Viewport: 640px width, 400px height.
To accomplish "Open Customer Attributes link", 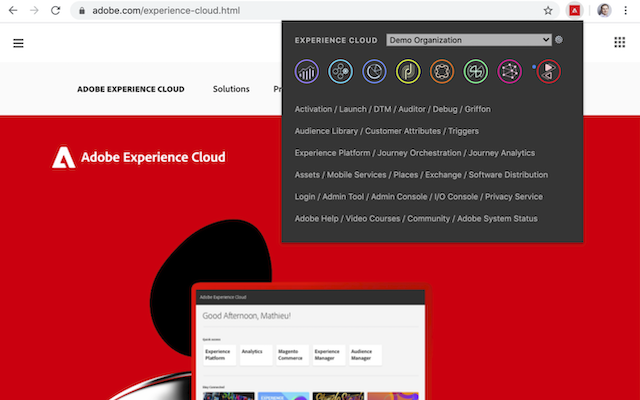I will tap(403, 131).
